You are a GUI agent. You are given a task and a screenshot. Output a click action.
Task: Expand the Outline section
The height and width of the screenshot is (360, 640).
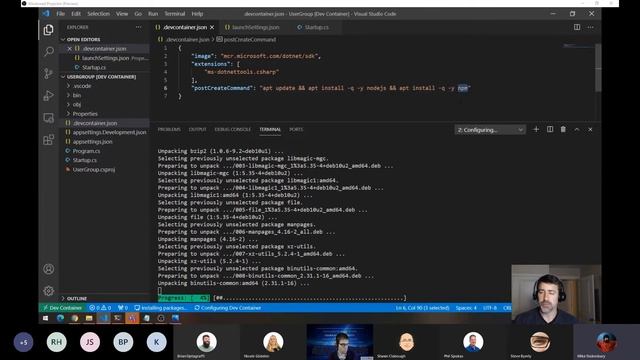click(77, 298)
